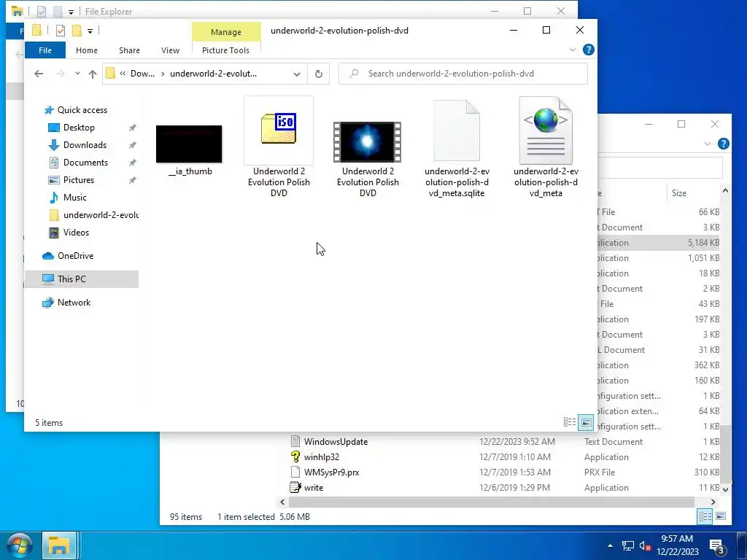Open File Explorer help
747x560 pixels.
click(x=589, y=50)
